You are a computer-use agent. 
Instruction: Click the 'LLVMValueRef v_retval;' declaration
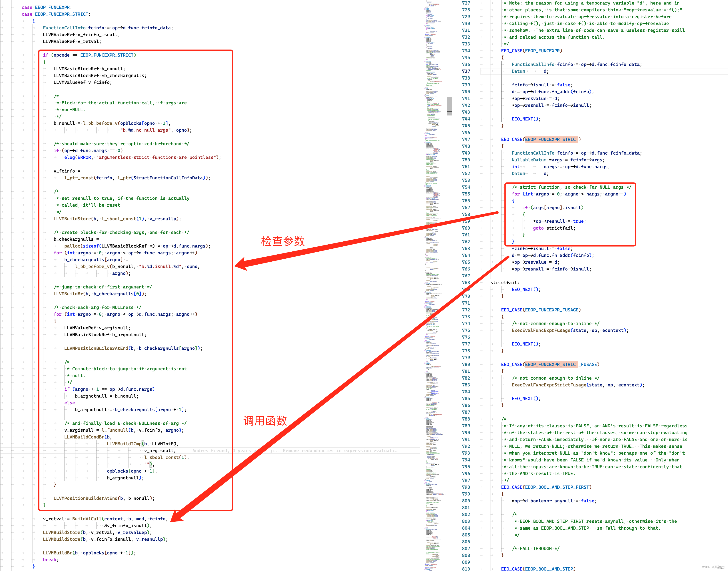[72, 41]
